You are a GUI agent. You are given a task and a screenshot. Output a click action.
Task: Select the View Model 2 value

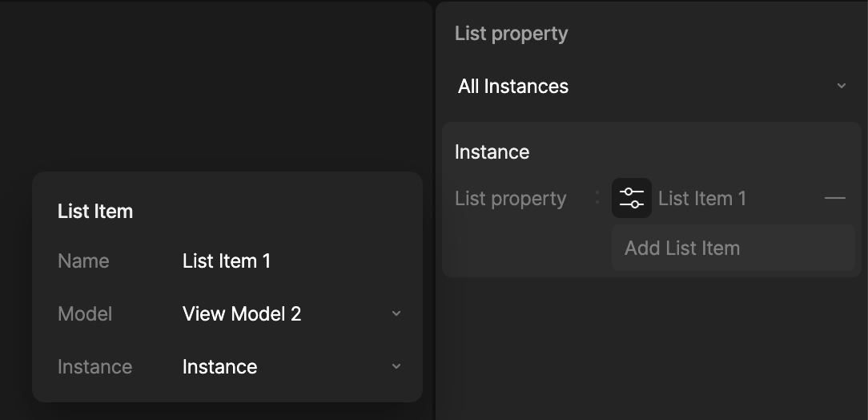tap(242, 313)
